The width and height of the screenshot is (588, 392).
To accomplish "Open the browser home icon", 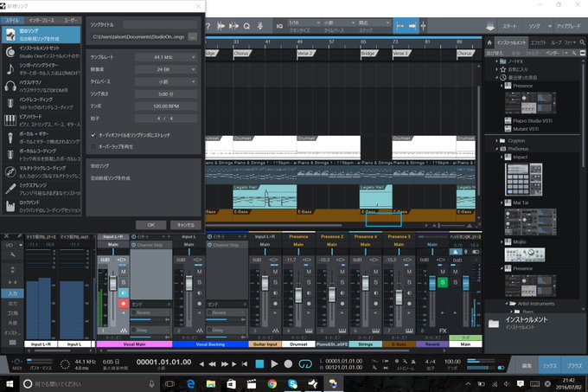I will click(x=489, y=42).
